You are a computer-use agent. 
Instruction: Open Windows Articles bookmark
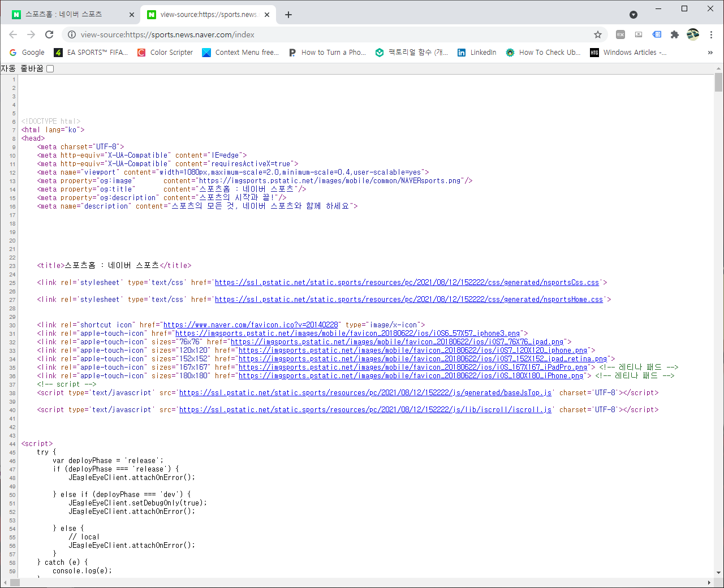coord(628,53)
